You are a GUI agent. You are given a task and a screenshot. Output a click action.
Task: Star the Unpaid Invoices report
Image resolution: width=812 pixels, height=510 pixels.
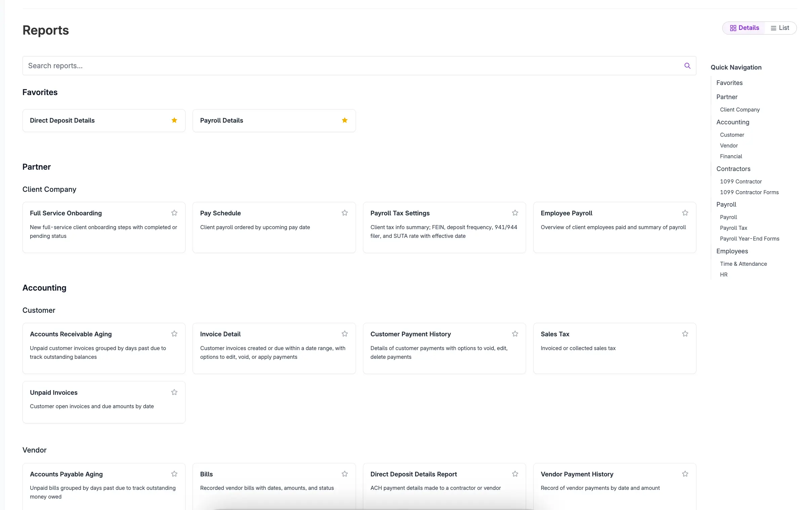pos(174,392)
